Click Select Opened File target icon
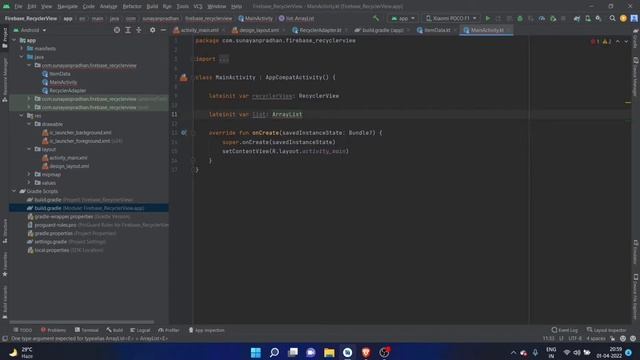 117,30
